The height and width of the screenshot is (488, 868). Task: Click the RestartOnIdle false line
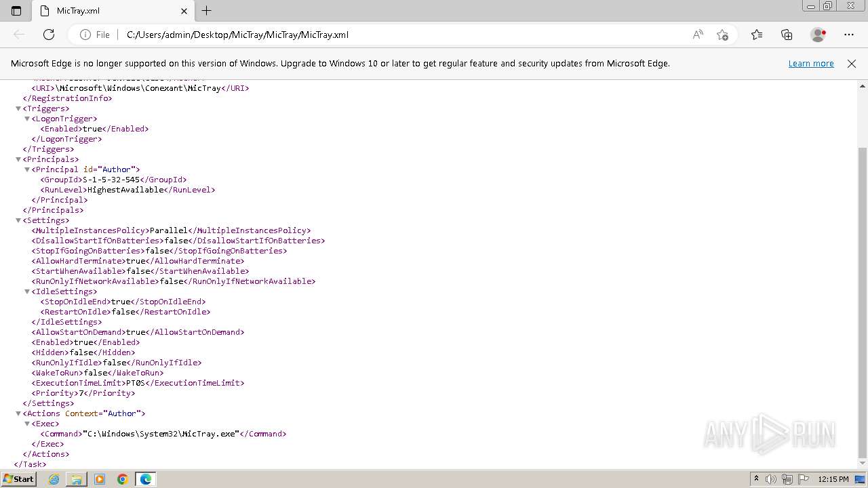pos(125,312)
